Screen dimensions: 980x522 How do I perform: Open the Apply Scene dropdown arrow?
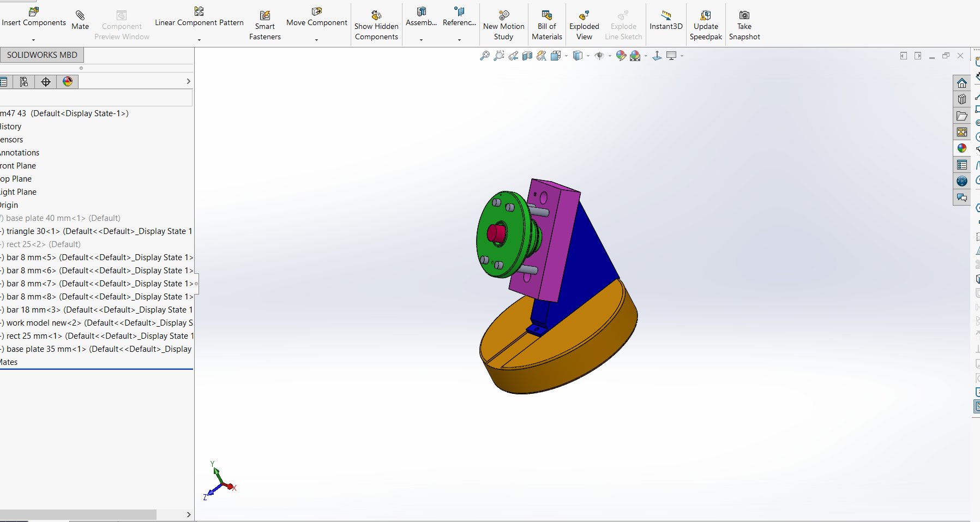point(646,56)
